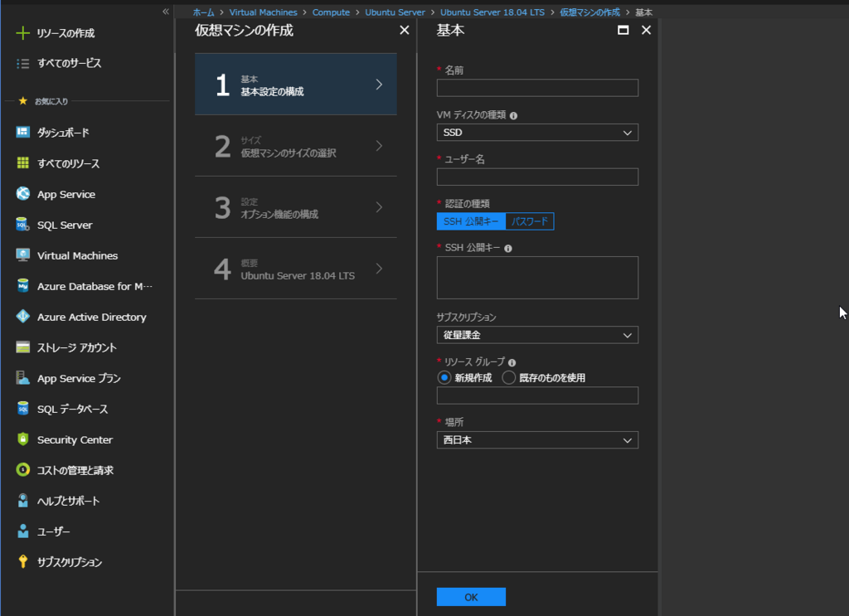This screenshot has width=849, height=616.
Task: Click the ユーザー名 input field
Action: click(537, 177)
